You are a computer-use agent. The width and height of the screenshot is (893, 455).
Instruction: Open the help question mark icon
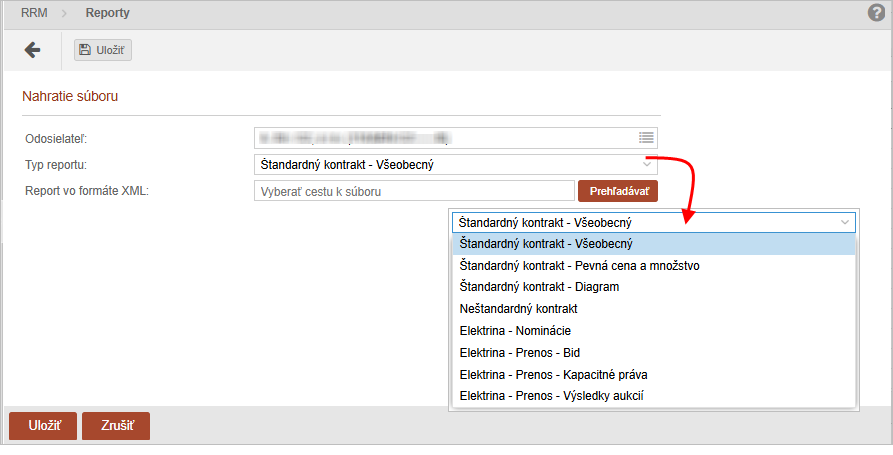pyautogui.click(x=877, y=13)
